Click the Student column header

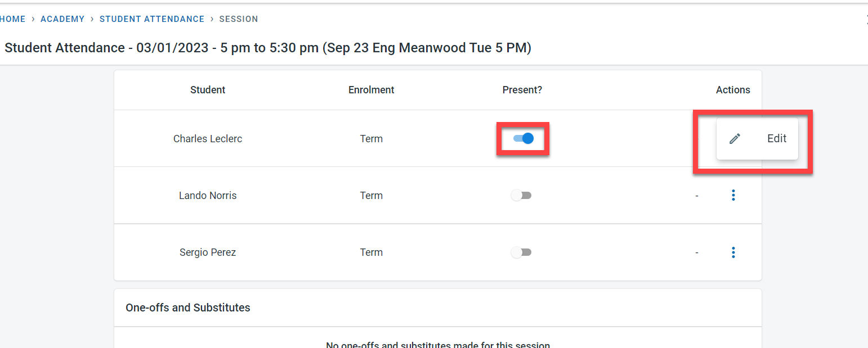[x=208, y=90]
